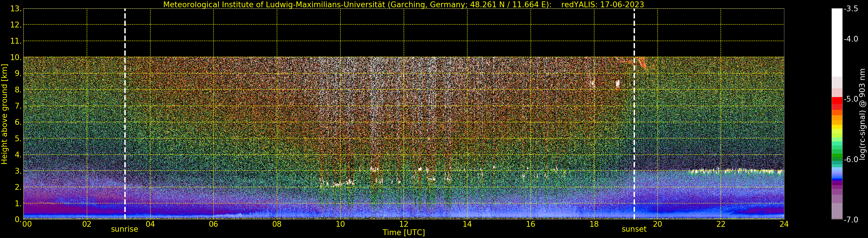Click the y-axis height tick '4.'
The height and width of the screenshot is (238, 868).
[18, 155]
